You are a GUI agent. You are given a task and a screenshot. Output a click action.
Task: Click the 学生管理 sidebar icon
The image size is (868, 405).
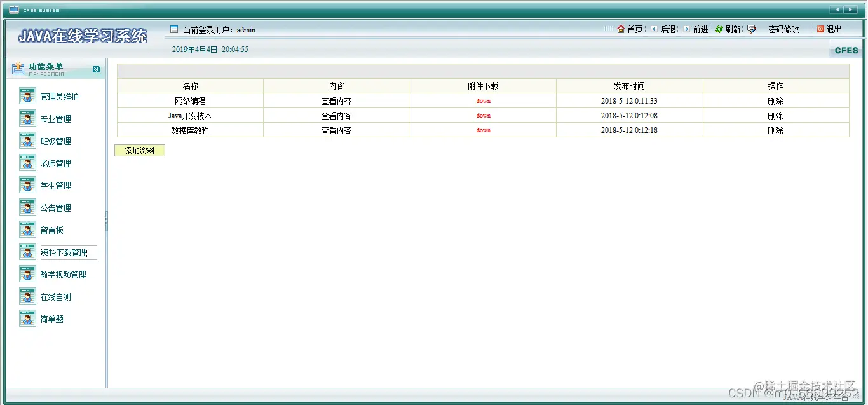(x=27, y=185)
